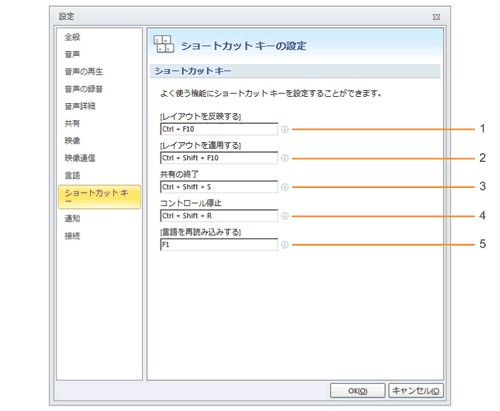Click info icon next to F1 shortcut field
Image resolution: width=500 pixels, height=411 pixels.
[x=285, y=245]
